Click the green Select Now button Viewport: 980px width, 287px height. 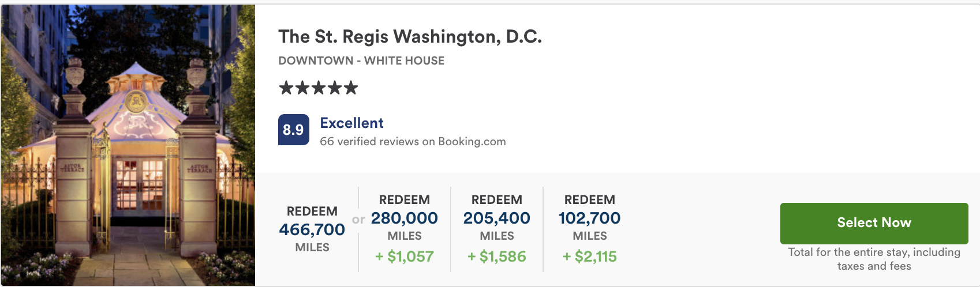[x=874, y=223]
